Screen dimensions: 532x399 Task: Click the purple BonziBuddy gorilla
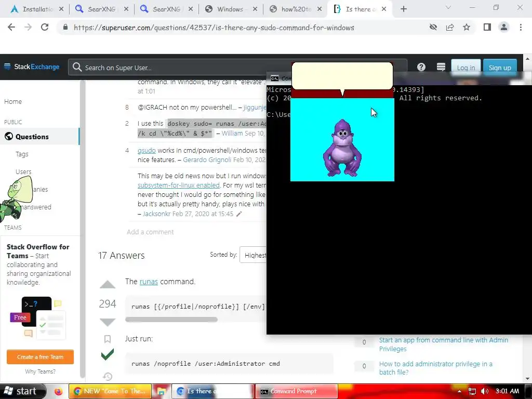point(342,148)
